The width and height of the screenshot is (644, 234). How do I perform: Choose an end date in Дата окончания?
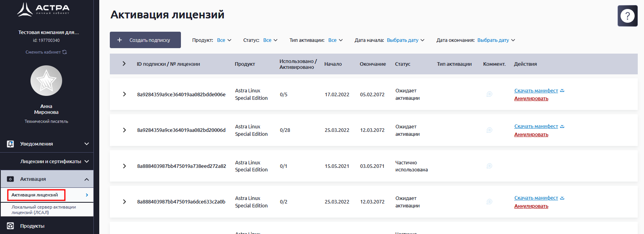tap(496, 40)
